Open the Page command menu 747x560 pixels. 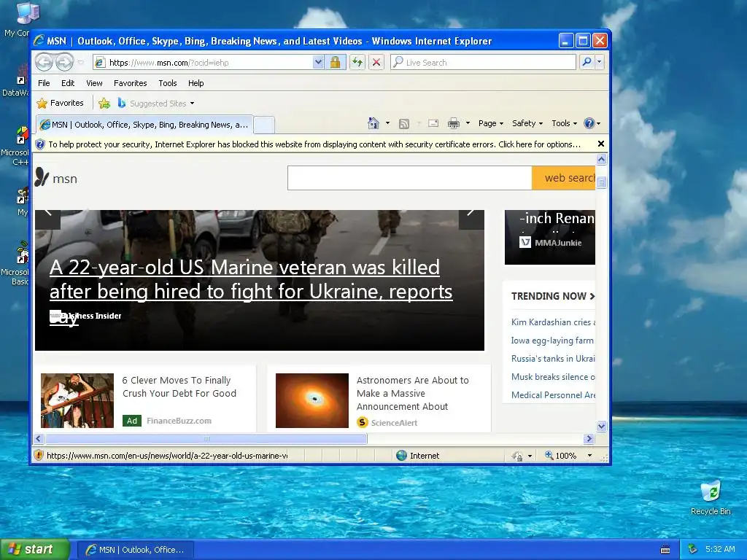pyautogui.click(x=491, y=123)
